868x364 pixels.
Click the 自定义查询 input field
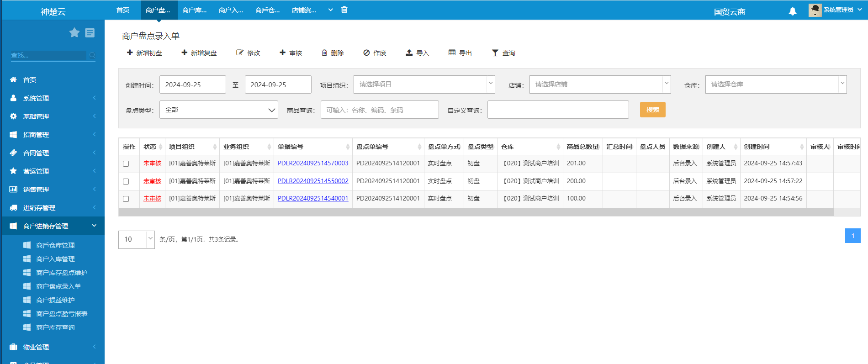558,110
